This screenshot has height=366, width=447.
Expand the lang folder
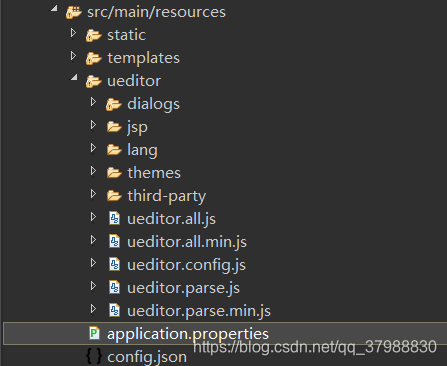[94, 148]
